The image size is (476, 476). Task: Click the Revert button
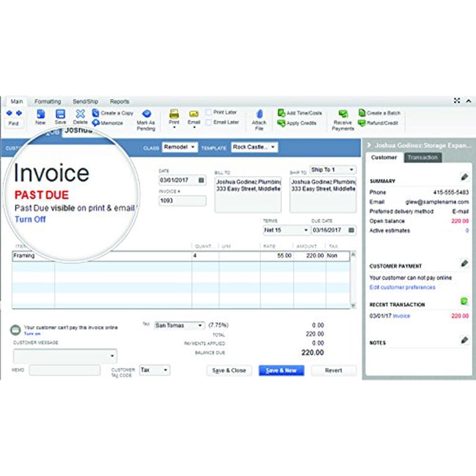click(x=333, y=371)
